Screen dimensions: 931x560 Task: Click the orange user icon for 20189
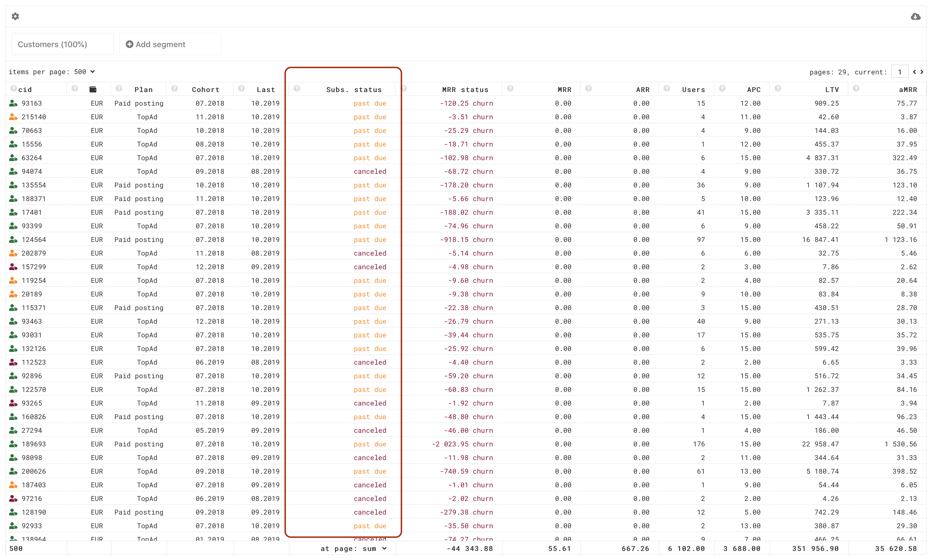13,294
